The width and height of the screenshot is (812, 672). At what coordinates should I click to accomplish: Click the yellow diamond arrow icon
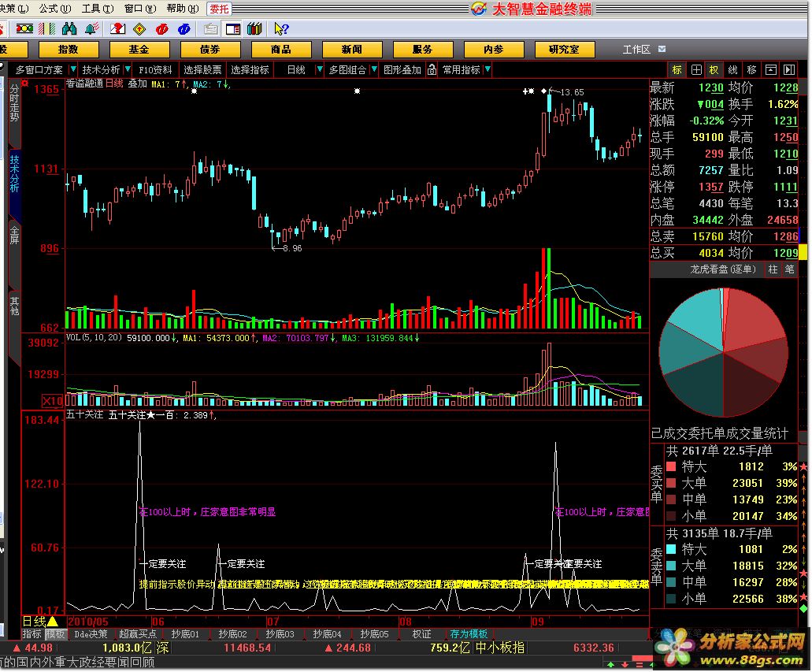(139, 29)
